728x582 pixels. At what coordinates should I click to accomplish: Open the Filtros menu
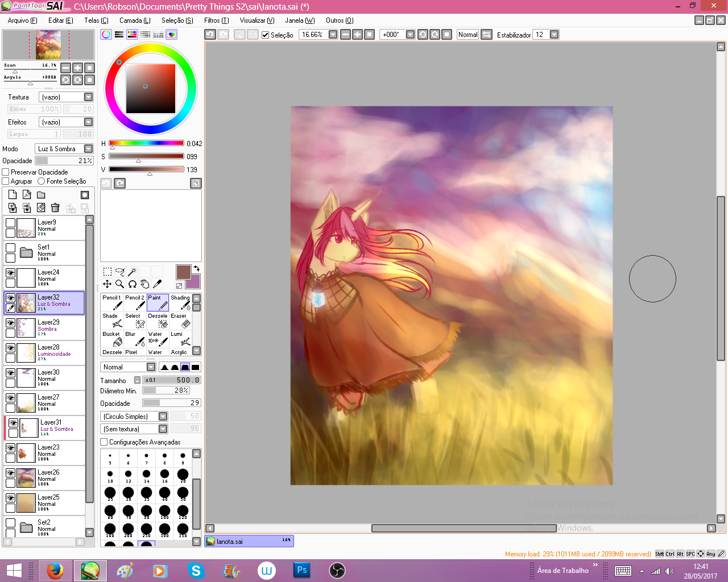tap(217, 20)
